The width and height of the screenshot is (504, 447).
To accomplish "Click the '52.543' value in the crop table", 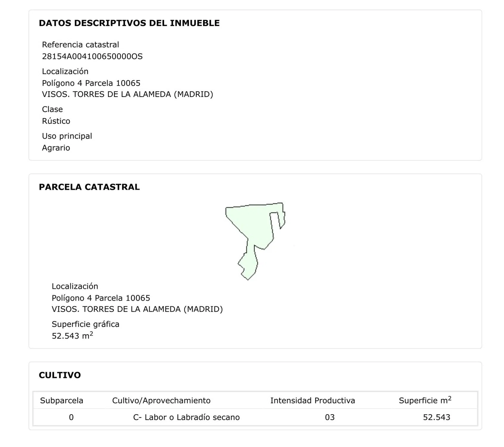I will [436, 417].
